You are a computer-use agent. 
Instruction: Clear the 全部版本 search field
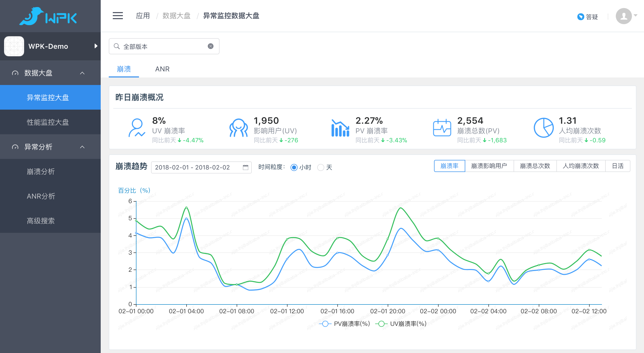tap(210, 46)
